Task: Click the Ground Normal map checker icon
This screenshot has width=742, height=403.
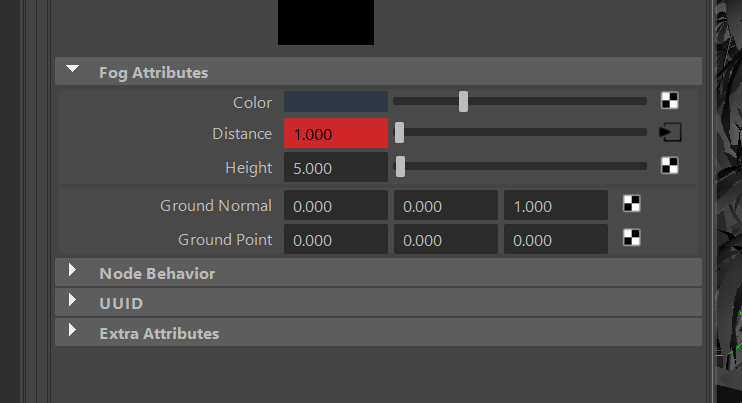Action: [x=632, y=203]
